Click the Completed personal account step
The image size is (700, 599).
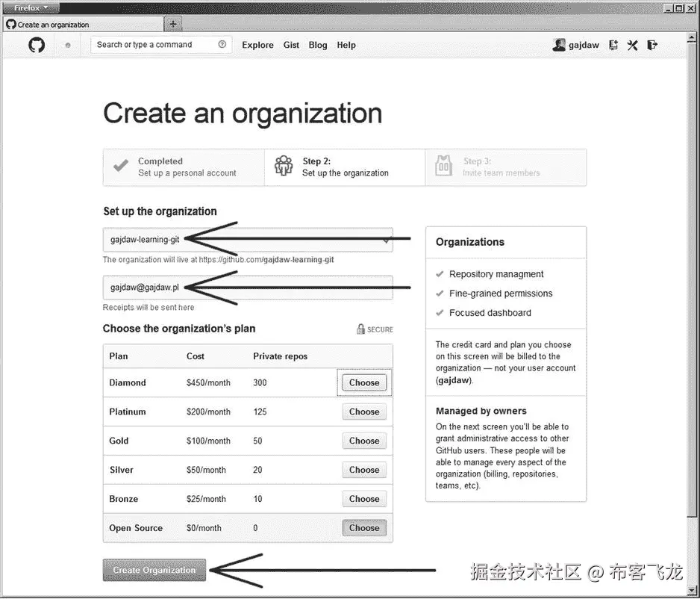pyautogui.click(x=184, y=167)
